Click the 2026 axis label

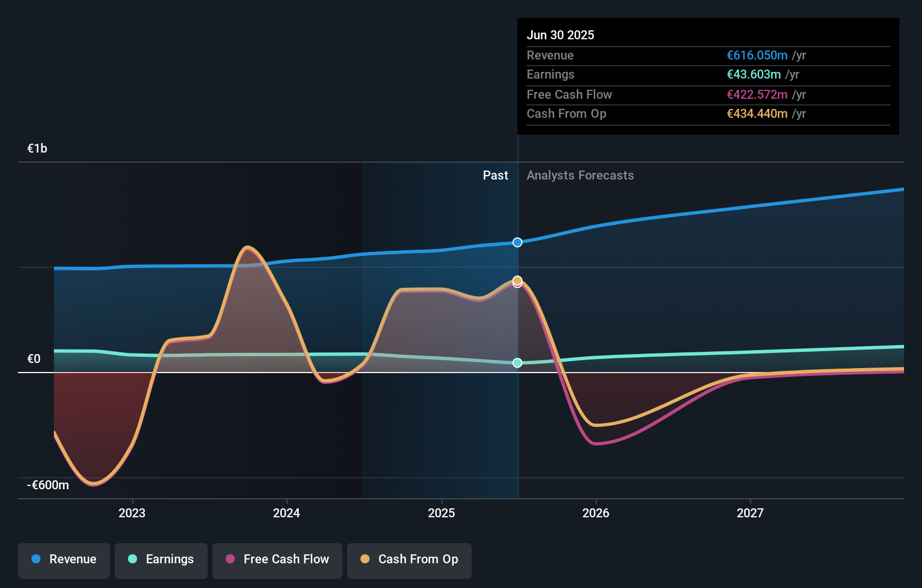pos(596,513)
